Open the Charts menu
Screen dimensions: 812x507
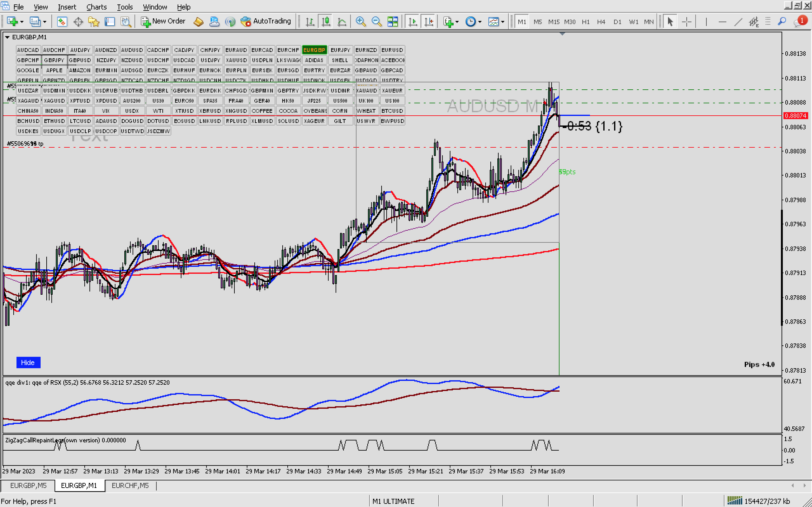point(96,7)
